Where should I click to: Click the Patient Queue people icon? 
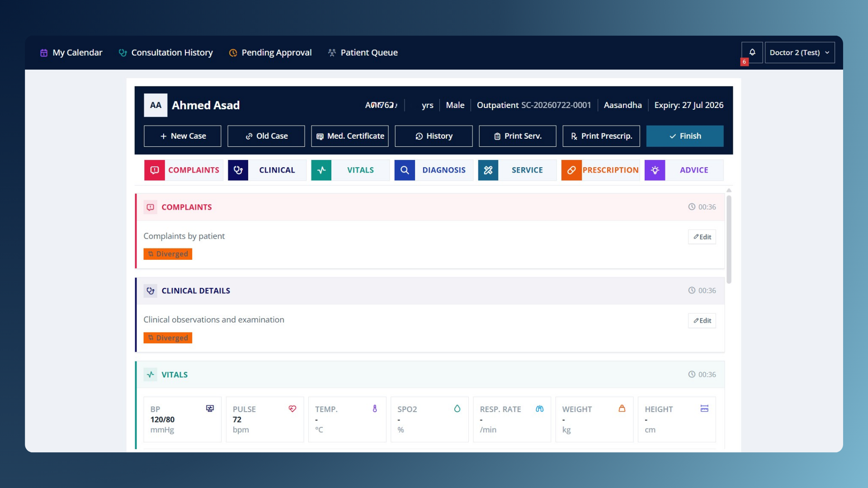coord(332,53)
